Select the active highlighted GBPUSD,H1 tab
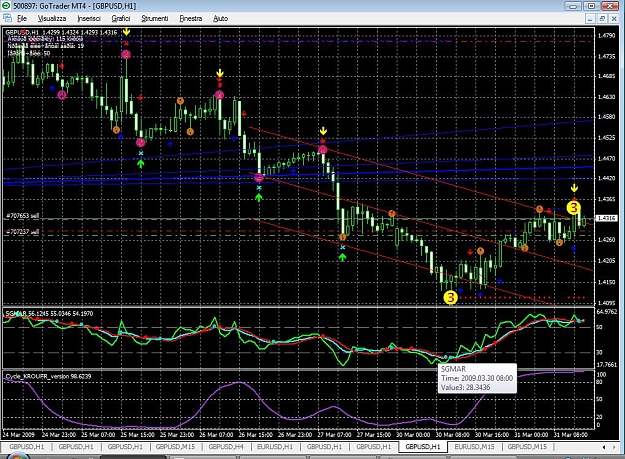625x459 pixels. 423,447
